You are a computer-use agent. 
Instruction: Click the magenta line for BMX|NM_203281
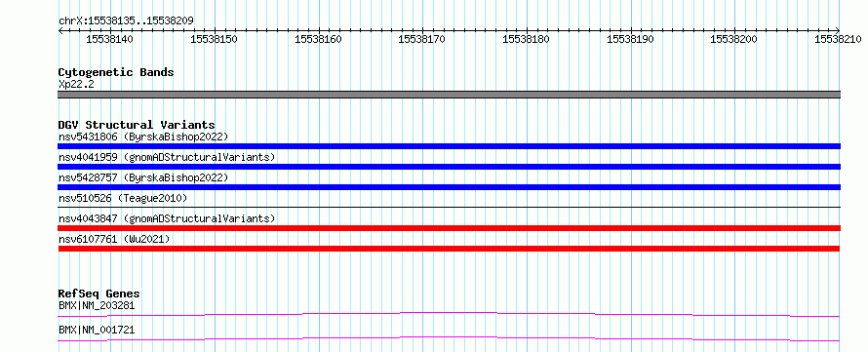click(x=449, y=314)
